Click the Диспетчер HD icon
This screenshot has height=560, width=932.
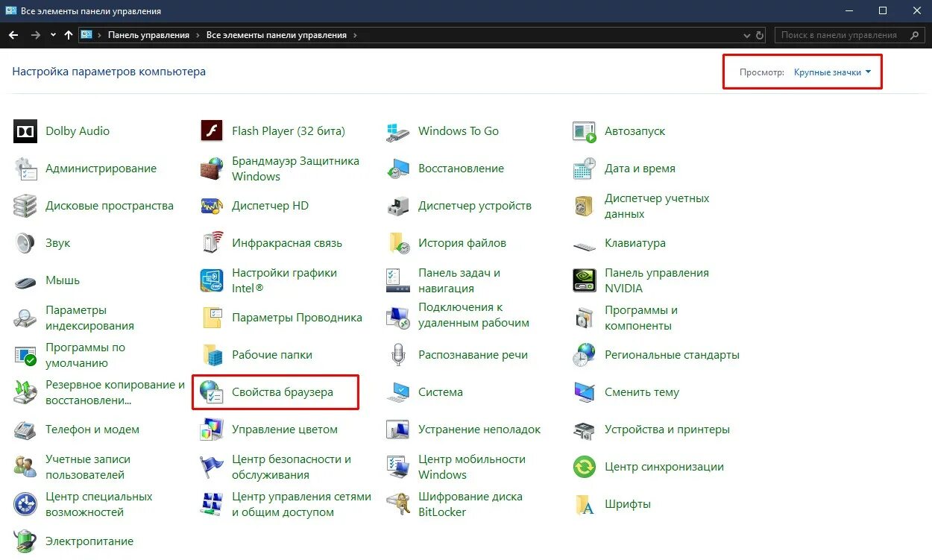pos(212,206)
